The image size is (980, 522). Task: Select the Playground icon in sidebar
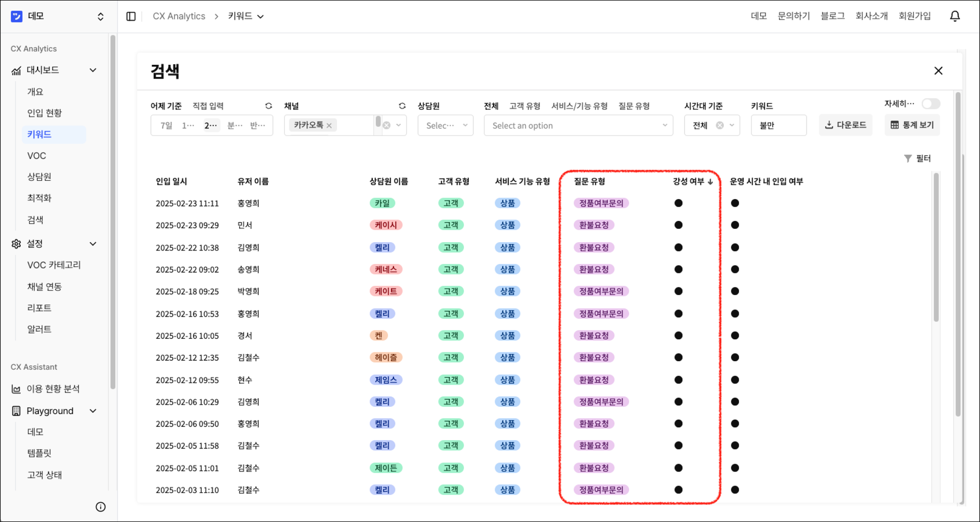pyautogui.click(x=15, y=411)
